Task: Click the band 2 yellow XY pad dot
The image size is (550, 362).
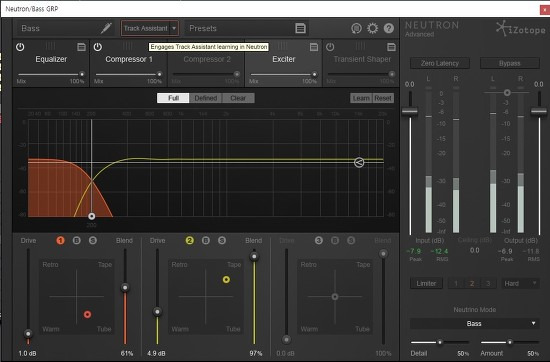Action: tap(226, 279)
